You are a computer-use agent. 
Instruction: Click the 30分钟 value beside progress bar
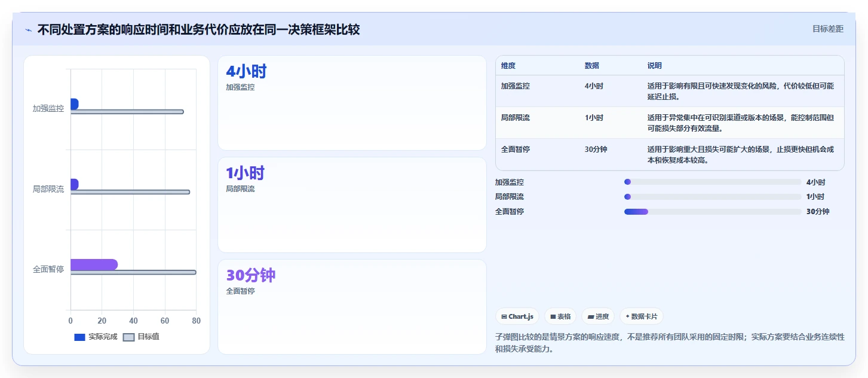[818, 212]
